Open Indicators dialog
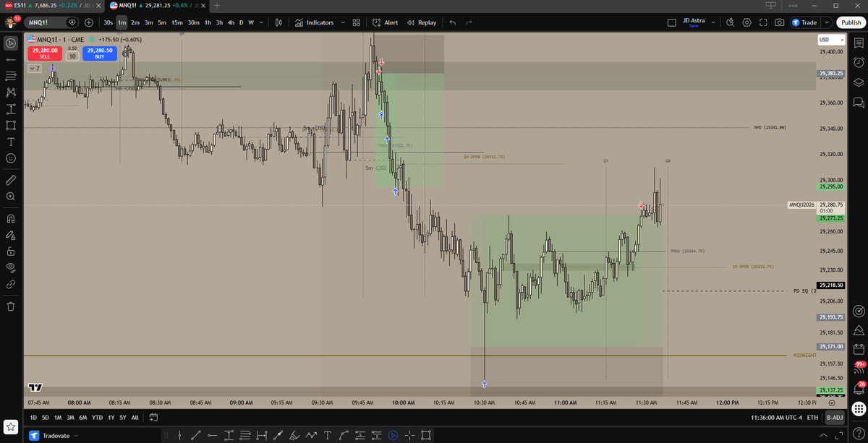This screenshot has height=443, width=868. pyautogui.click(x=315, y=22)
